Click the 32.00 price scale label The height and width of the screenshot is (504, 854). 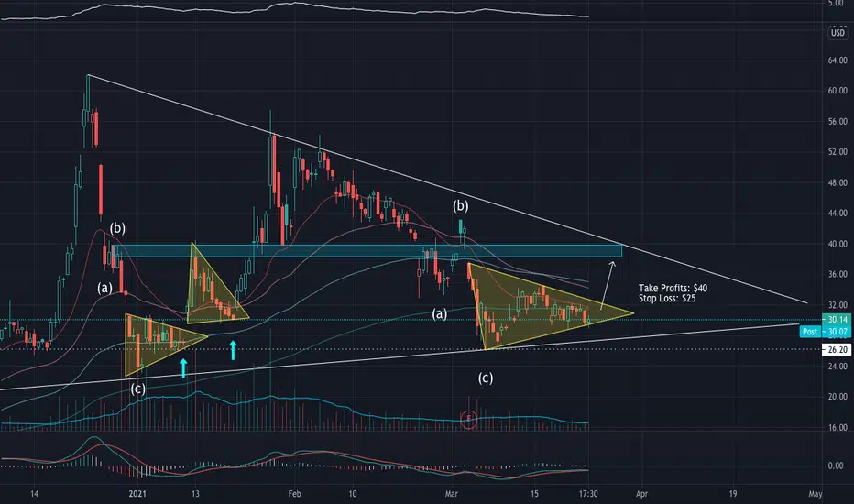point(838,305)
